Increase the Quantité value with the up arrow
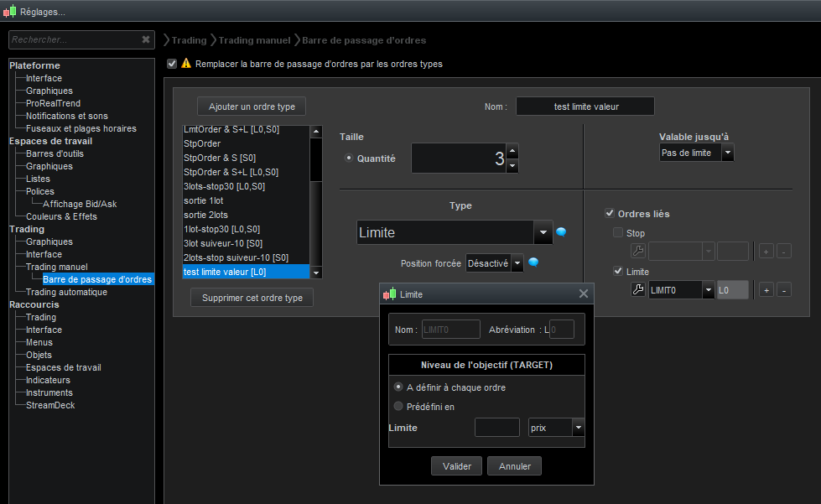Screen dimensions: 821x504 click(512, 151)
